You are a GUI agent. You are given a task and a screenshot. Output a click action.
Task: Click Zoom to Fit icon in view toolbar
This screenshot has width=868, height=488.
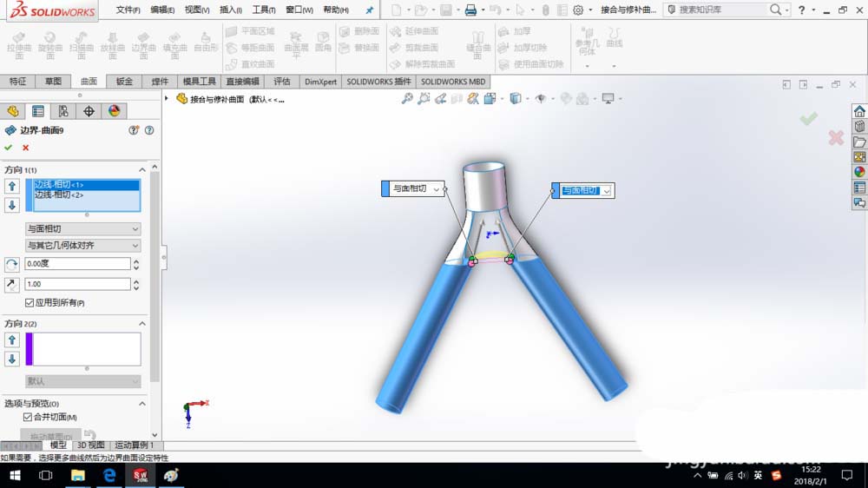pyautogui.click(x=407, y=99)
